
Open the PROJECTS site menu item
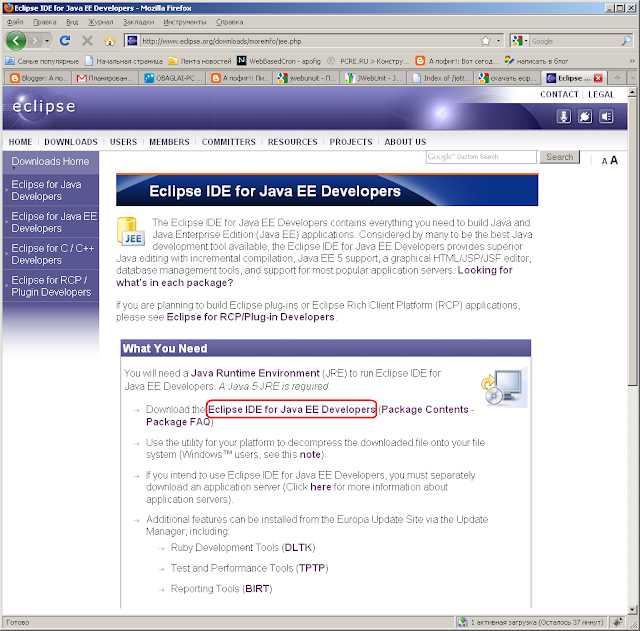351,142
